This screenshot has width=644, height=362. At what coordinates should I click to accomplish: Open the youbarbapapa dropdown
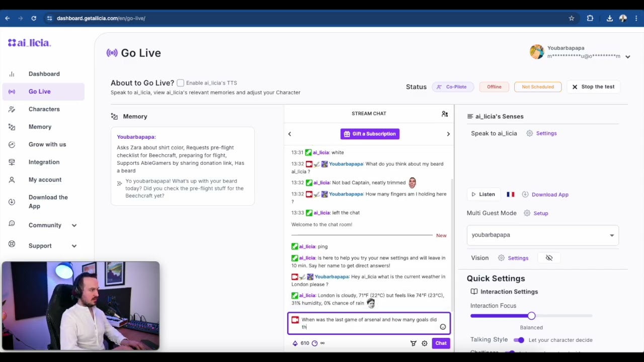click(x=543, y=235)
